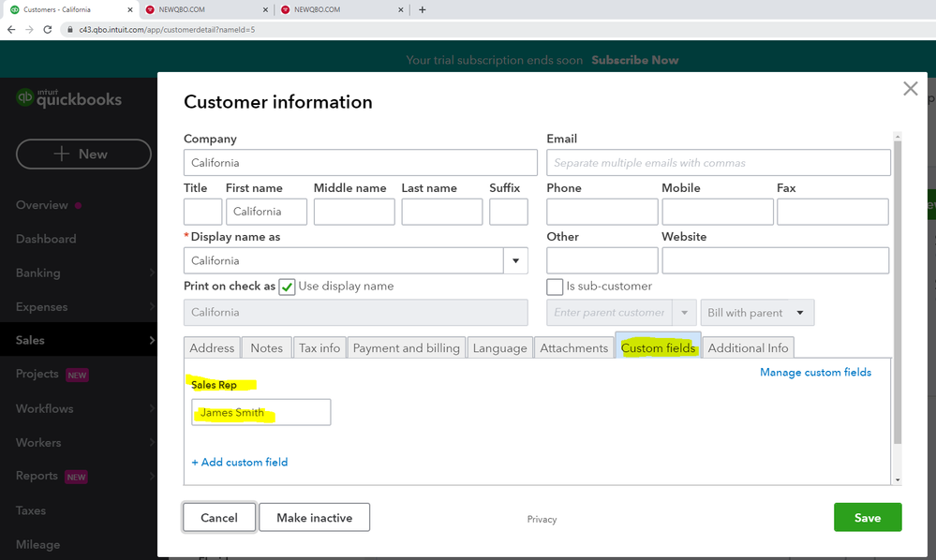Click the page reload icon

tap(48, 29)
